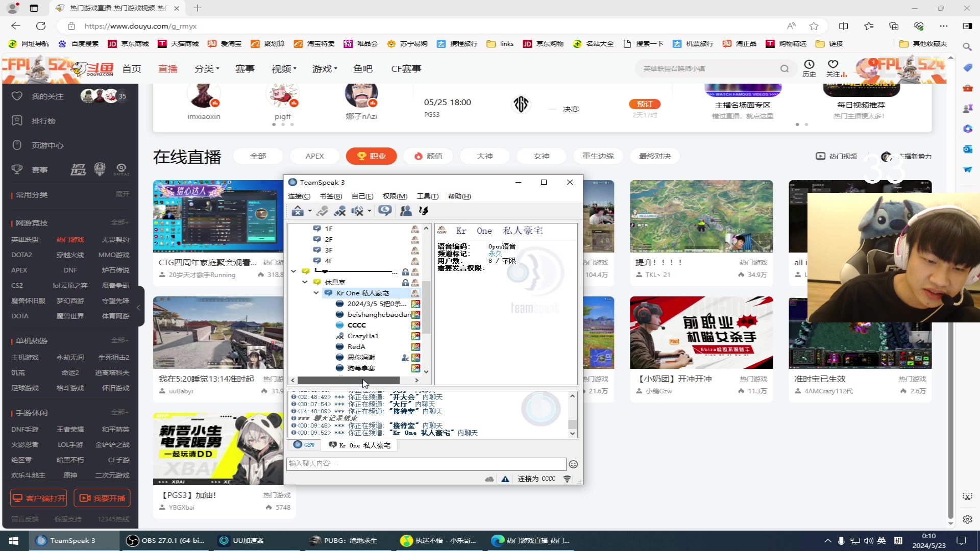Collapse the Kr One 私人豪宅 channel

click(316, 293)
